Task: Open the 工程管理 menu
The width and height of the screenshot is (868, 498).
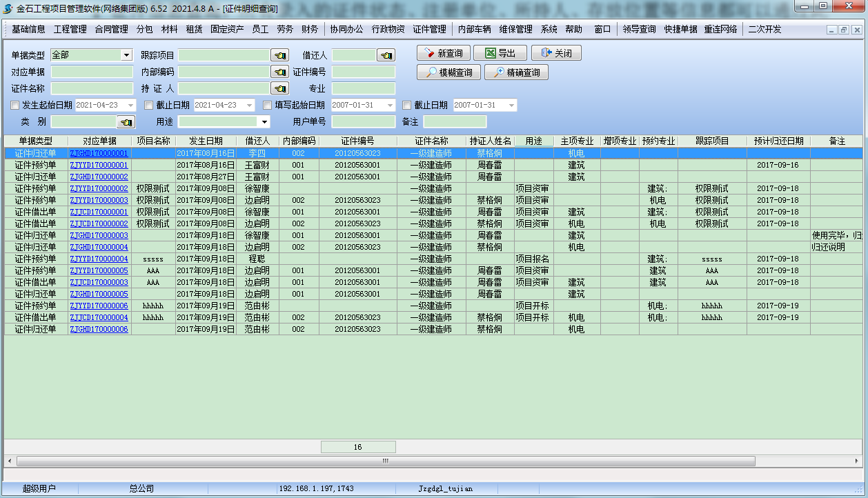Action: [70, 30]
